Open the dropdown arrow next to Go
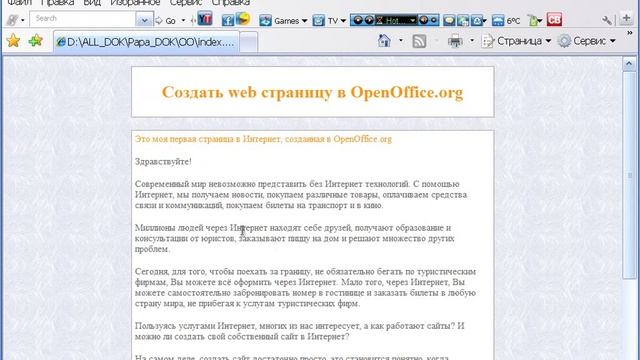 pos(183,20)
